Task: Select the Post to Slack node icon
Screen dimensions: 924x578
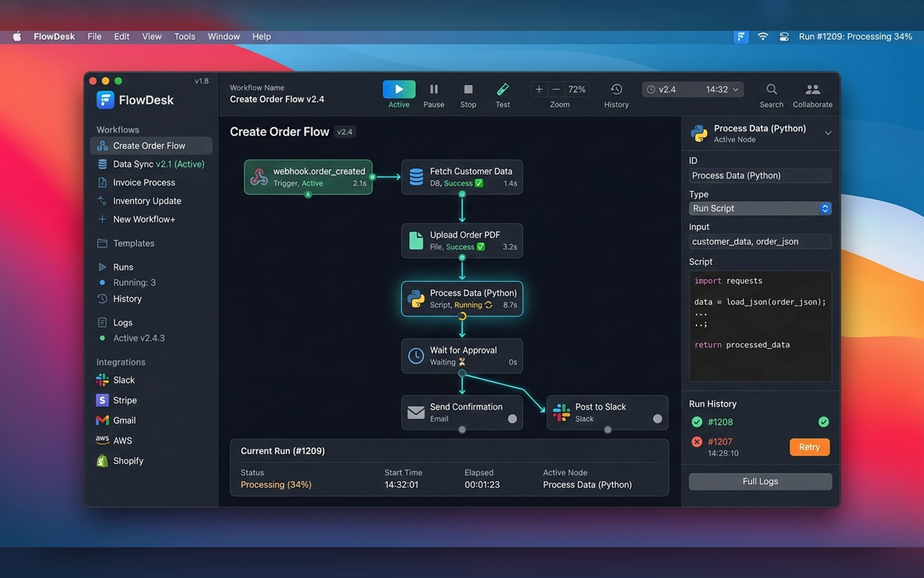Action: (561, 412)
